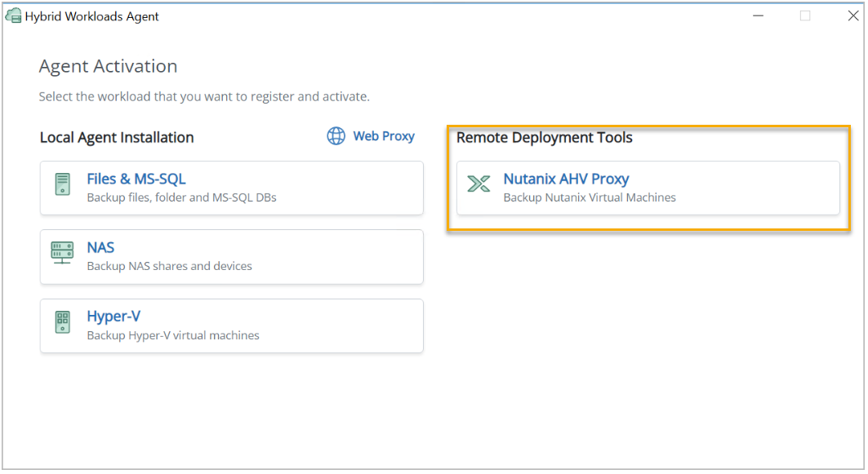
Task: Click "Backup NAS shares and devices" description
Action: click(x=169, y=266)
